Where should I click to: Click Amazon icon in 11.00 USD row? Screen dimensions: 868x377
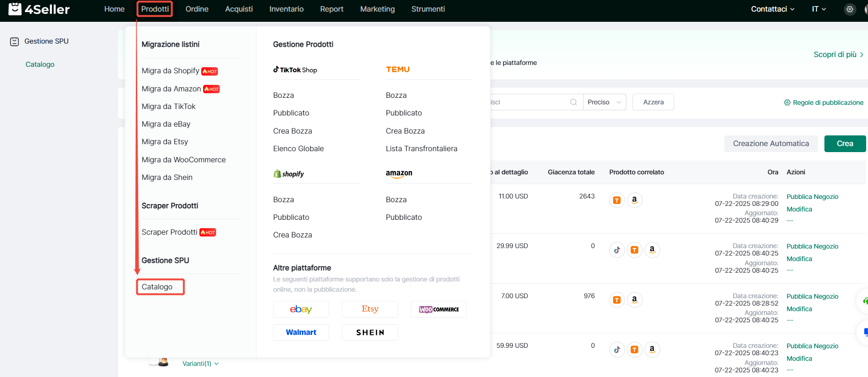(x=634, y=200)
